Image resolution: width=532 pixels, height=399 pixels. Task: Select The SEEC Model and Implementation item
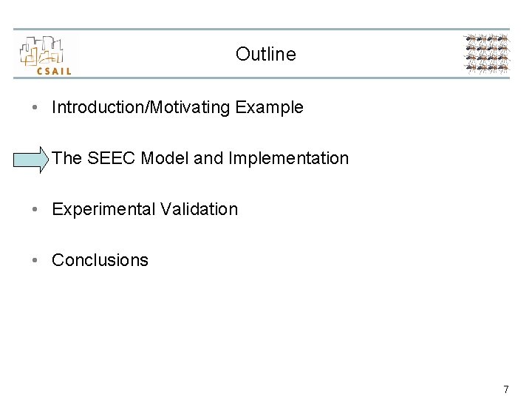pyautogui.click(x=201, y=158)
